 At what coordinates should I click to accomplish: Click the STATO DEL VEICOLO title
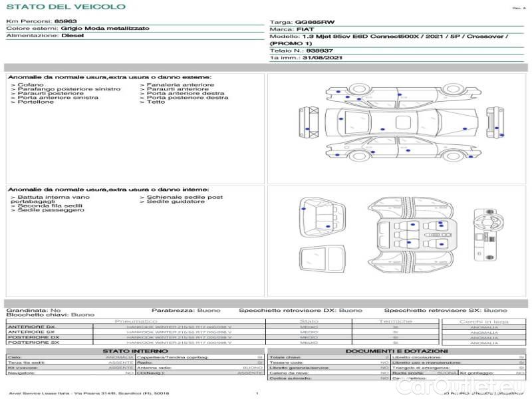click(x=66, y=7)
